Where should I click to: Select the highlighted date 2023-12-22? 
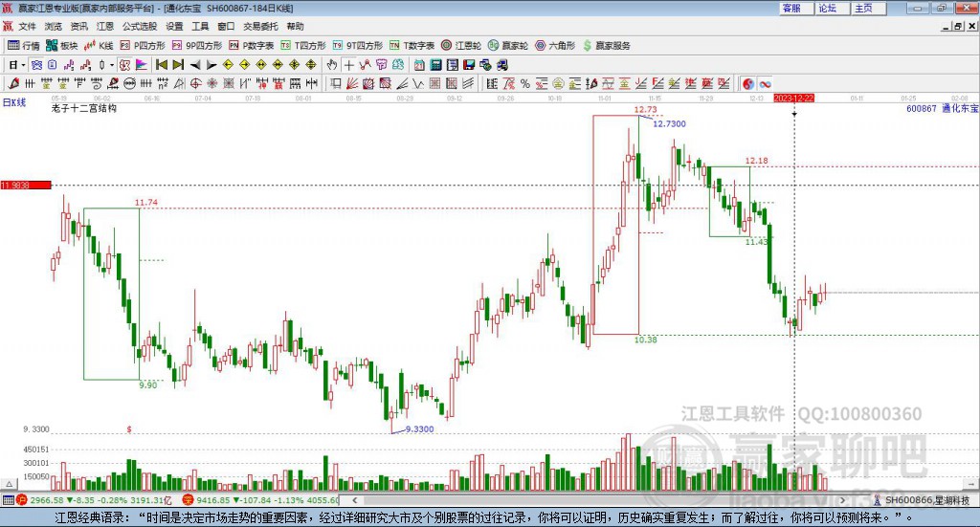click(793, 98)
